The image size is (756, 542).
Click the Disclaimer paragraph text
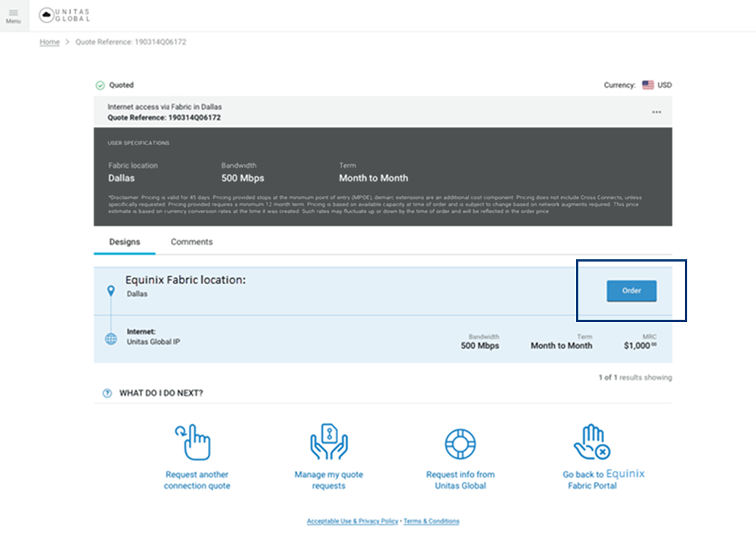tap(375, 204)
